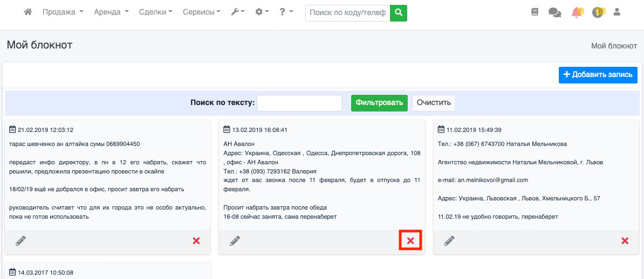Click the green search magnifier button
644x279 pixels.
399,12
